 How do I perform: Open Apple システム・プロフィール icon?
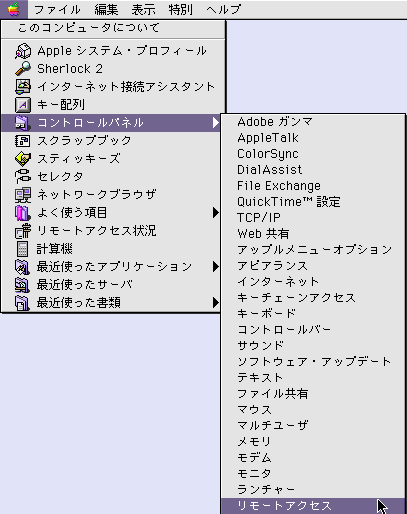(x=23, y=51)
